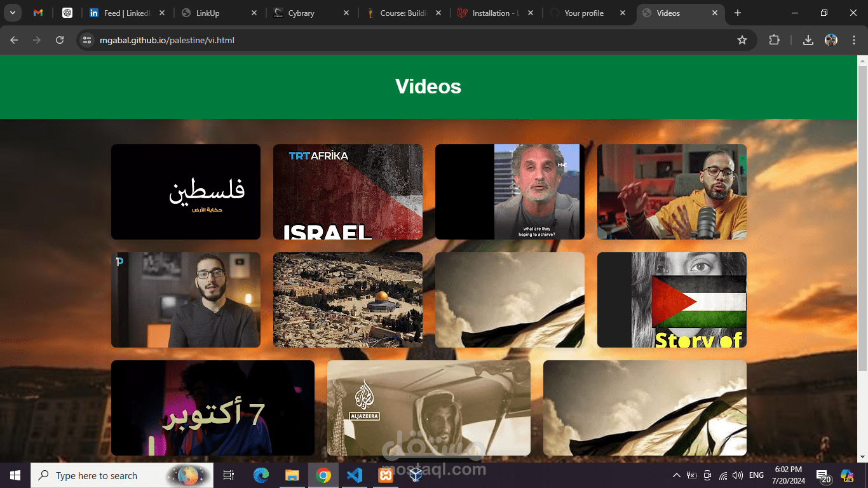Image resolution: width=868 pixels, height=488 pixels.
Task: Switch to the Installation tab
Action: tap(496, 13)
